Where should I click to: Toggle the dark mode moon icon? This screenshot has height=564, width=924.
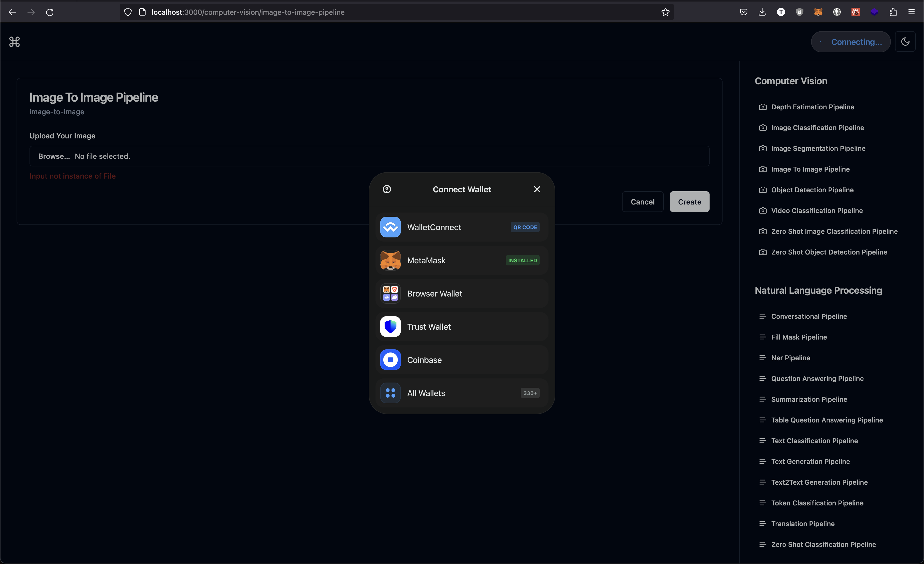tap(905, 42)
